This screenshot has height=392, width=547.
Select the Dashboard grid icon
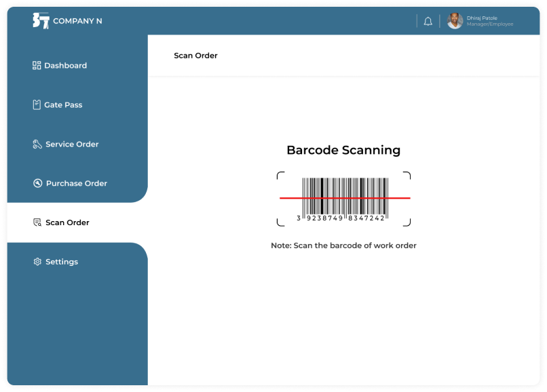pyautogui.click(x=35, y=65)
